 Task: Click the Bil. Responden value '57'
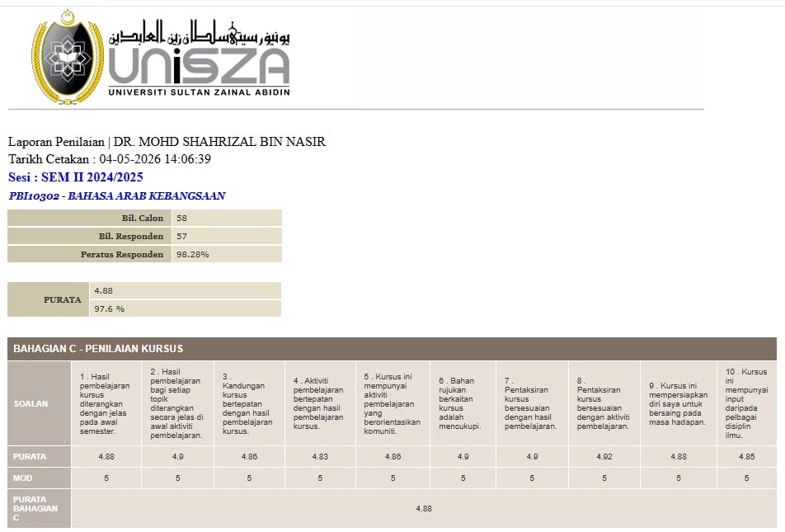[x=181, y=236]
